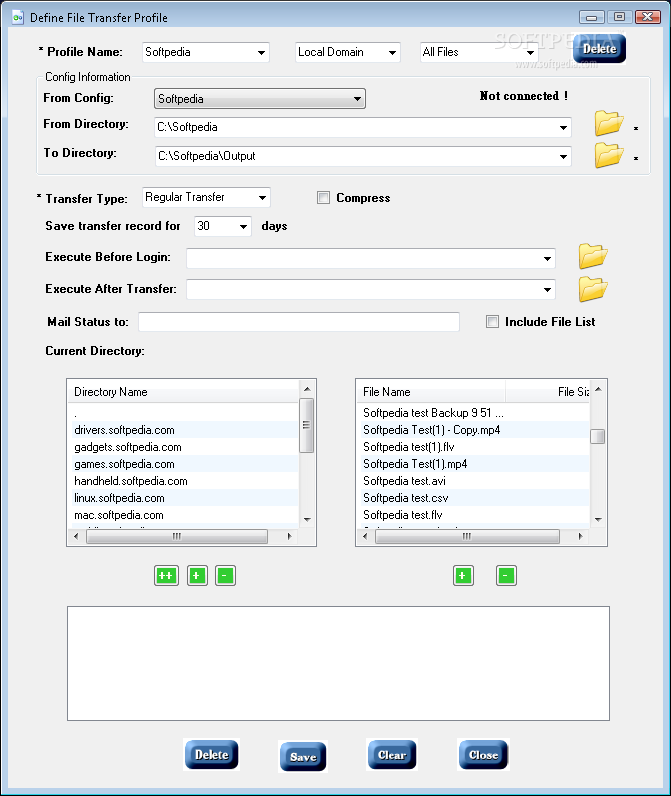This screenshot has width=671, height=796.
Task: Browse folder for From Directory
Action: coord(609,123)
